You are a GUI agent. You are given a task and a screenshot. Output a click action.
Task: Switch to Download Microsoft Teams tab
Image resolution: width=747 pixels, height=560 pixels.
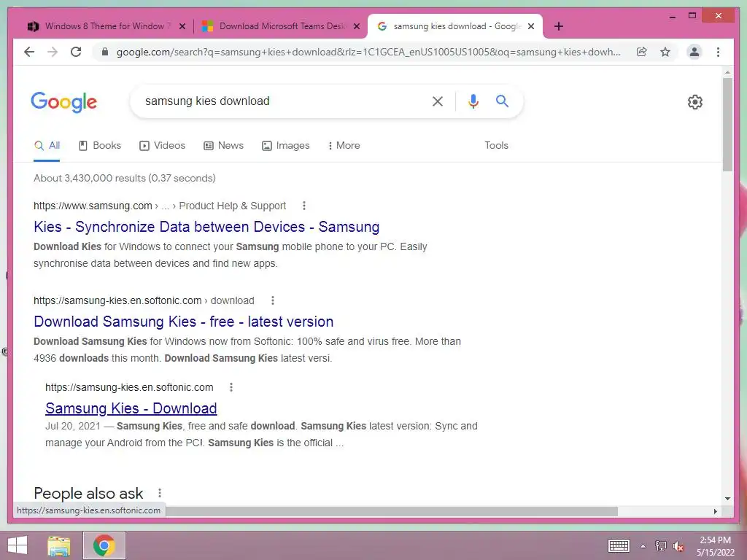pyautogui.click(x=281, y=26)
